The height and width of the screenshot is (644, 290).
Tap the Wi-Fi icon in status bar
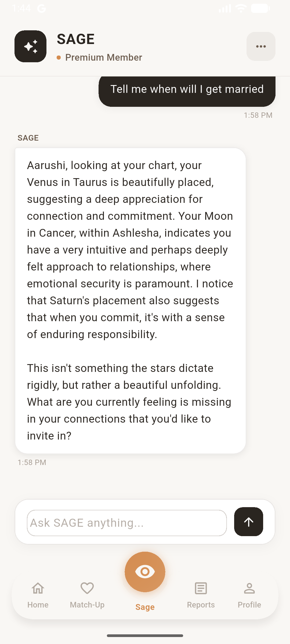241,8
